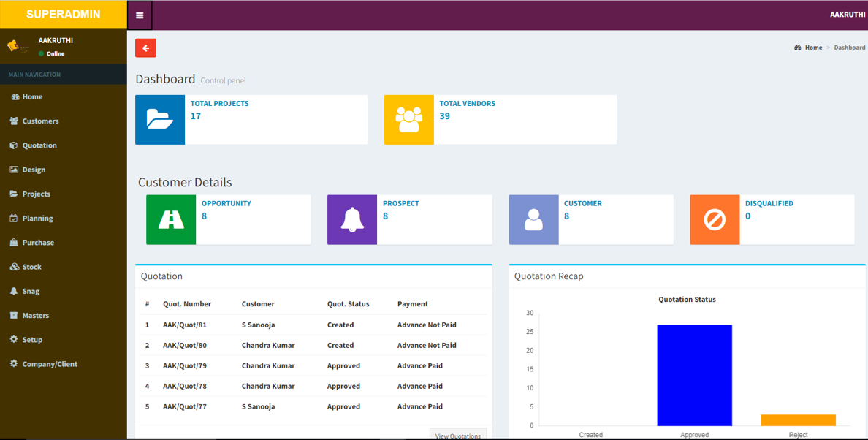This screenshot has width=868, height=440.
Task: Open the Snag page from sidebar
Action: point(31,291)
